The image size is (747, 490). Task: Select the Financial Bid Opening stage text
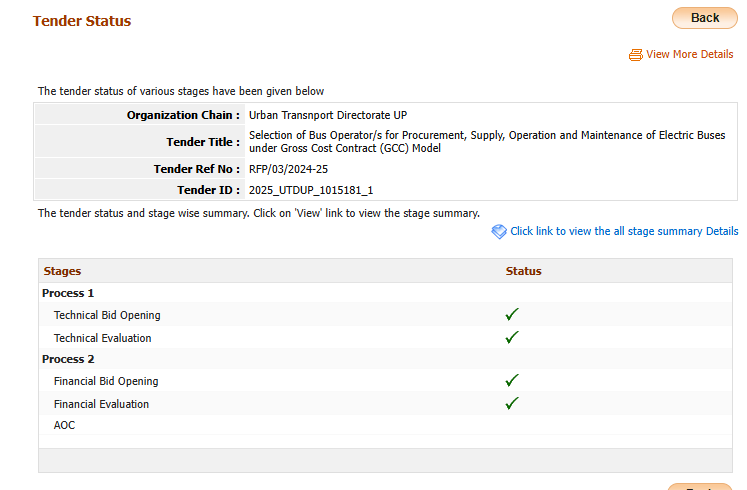pyautogui.click(x=106, y=381)
